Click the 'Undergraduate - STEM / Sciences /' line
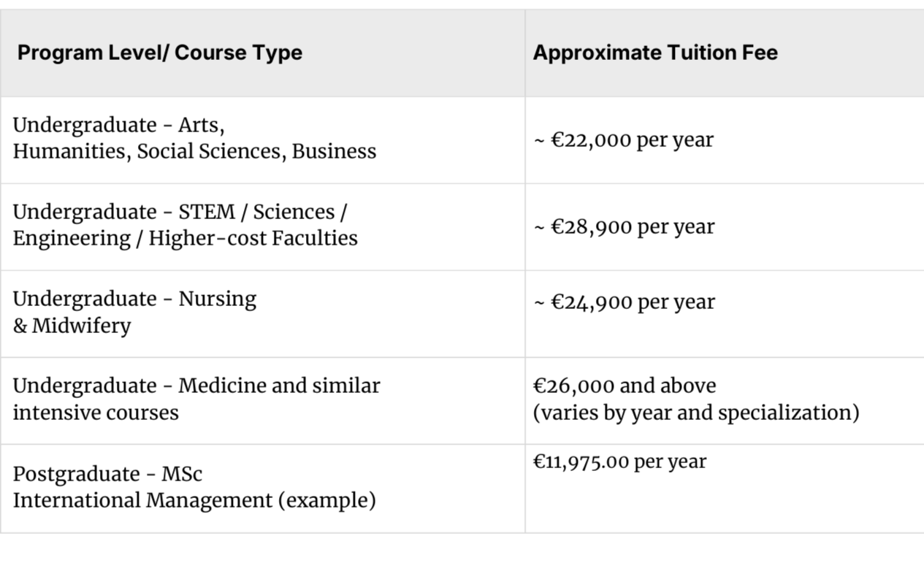924x563 pixels. click(180, 212)
